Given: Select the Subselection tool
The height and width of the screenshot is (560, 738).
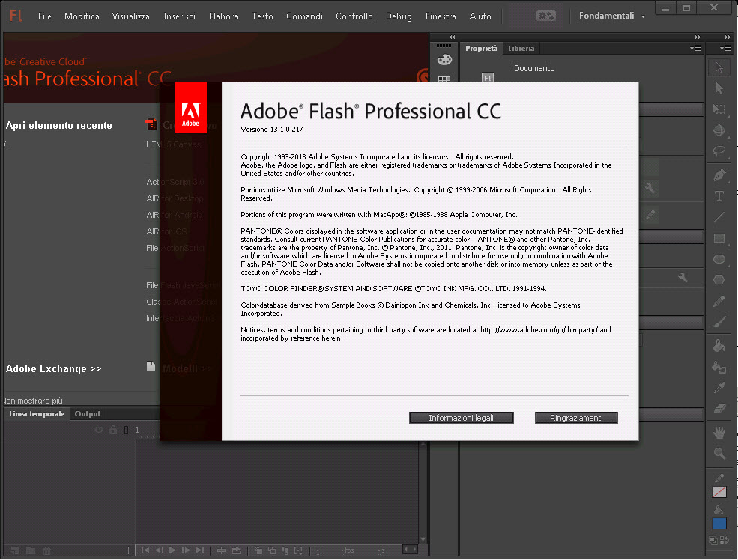Looking at the screenshot, I should pos(719,88).
